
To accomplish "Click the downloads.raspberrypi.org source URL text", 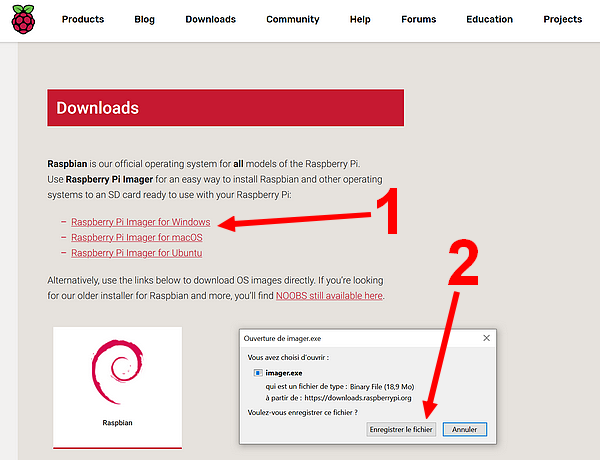I will [358, 398].
